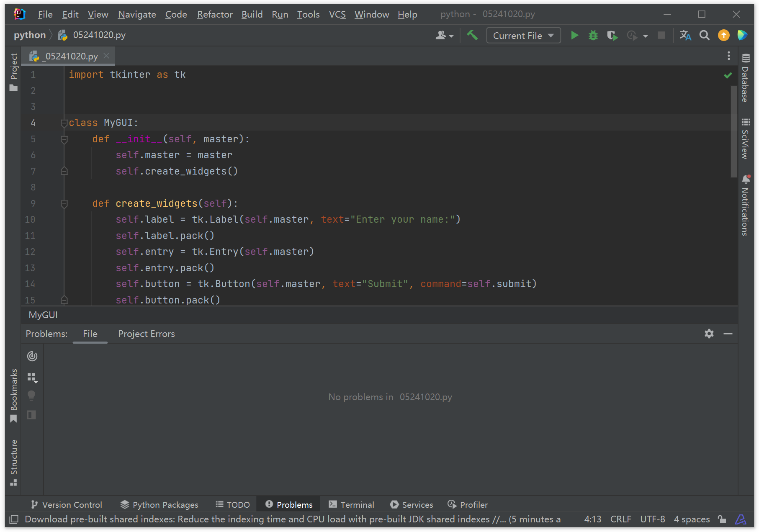Click the writable lock toggle in status bar
Viewport: 759px width, 532px height.
[x=722, y=519]
